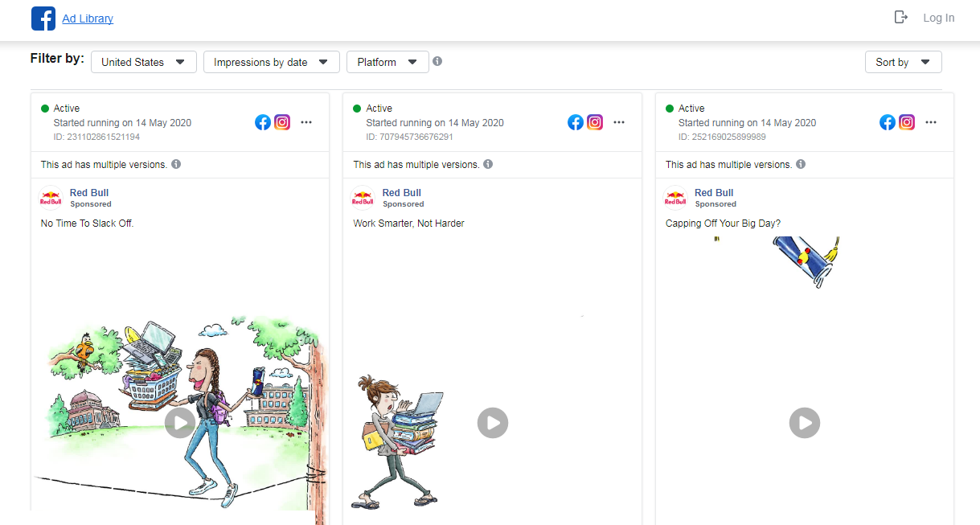Click the Active status in third ad card

click(691, 109)
